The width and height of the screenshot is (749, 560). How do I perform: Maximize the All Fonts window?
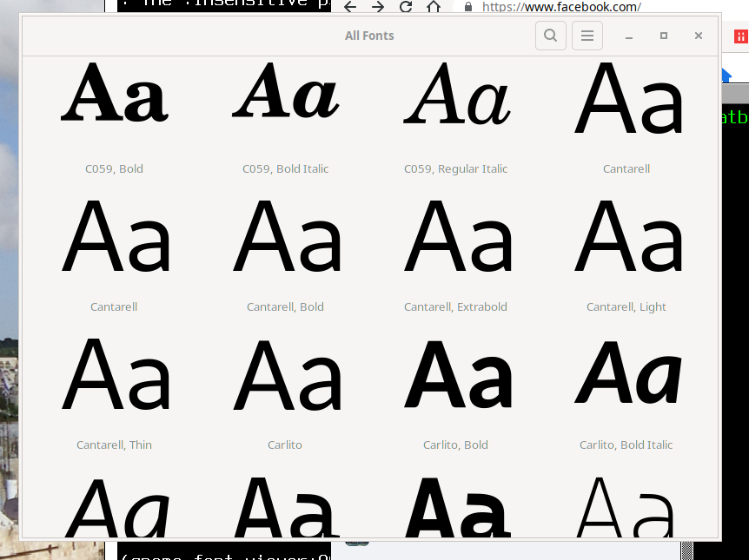tap(664, 36)
